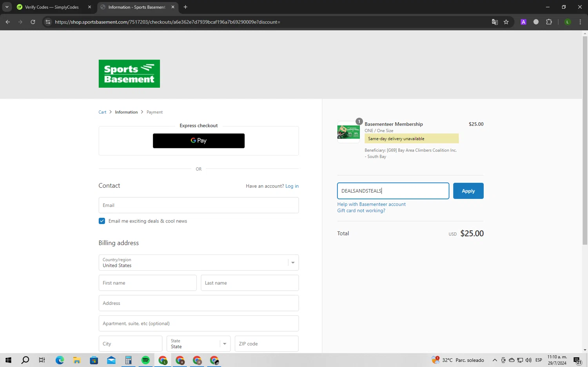The height and width of the screenshot is (367, 588).
Task: Go to the Cart breadcrumb link
Action: (x=102, y=112)
